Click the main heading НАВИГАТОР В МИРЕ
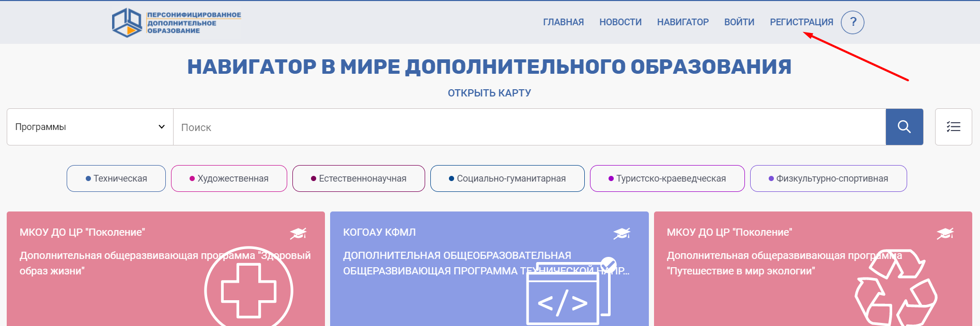The image size is (980, 326). [489, 67]
